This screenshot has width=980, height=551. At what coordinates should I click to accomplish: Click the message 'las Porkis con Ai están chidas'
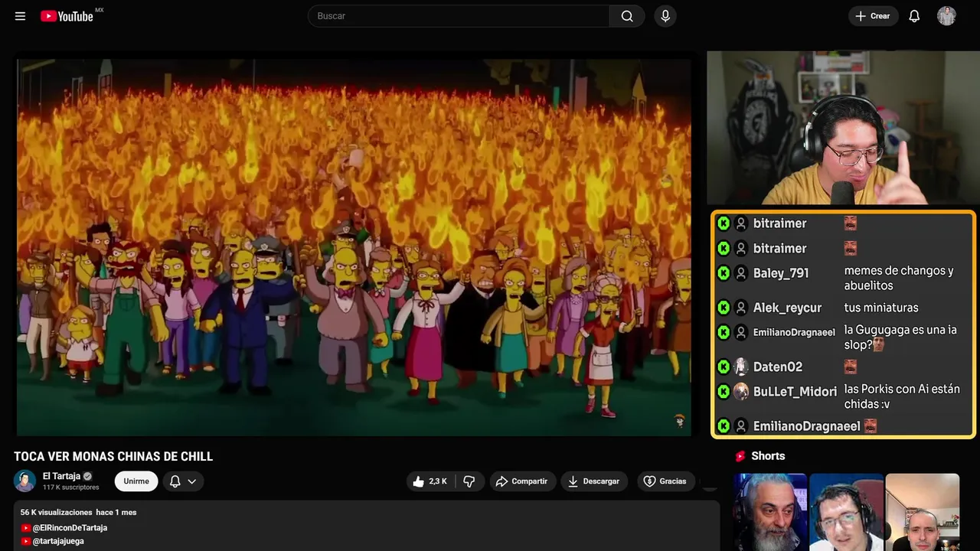click(x=902, y=396)
